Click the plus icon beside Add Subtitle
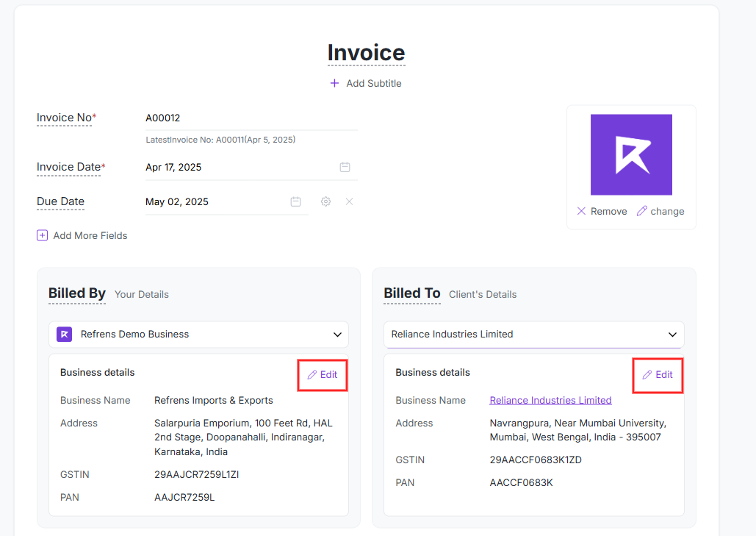756x536 pixels. pos(334,84)
